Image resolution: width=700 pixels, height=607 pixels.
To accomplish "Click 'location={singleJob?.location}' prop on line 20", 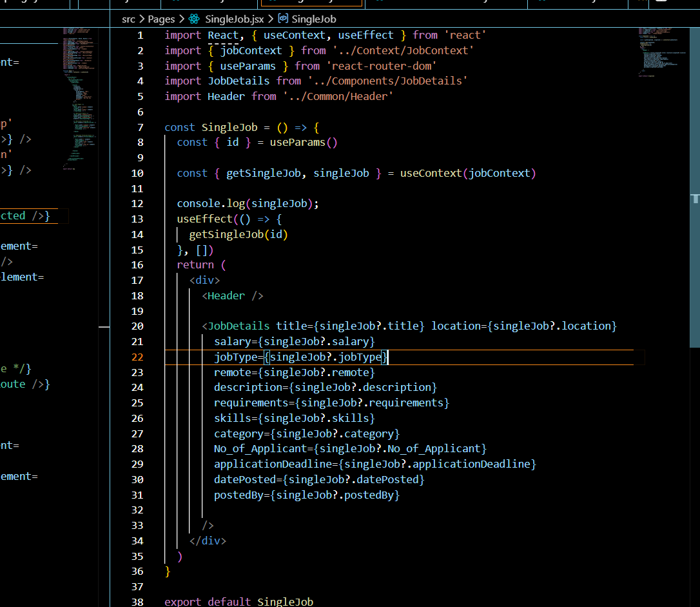I will (524, 326).
